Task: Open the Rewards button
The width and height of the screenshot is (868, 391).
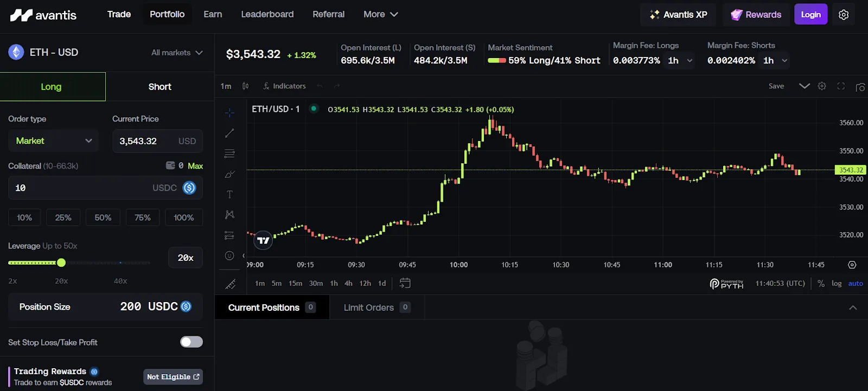Action: (x=756, y=15)
